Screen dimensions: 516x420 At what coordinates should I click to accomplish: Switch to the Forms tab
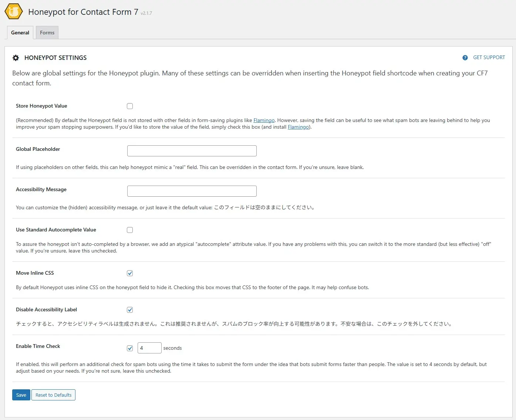point(47,33)
